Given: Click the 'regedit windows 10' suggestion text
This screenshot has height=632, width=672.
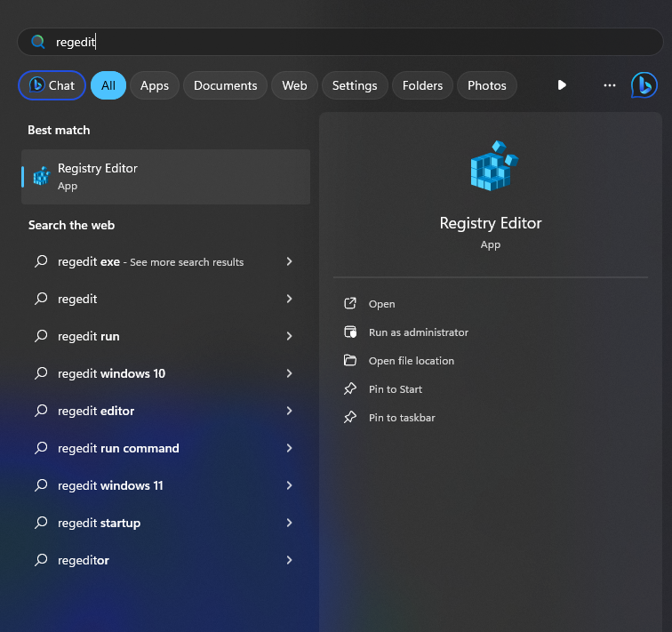Looking at the screenshot, I should pyautogui.click(x=111, y=373).
